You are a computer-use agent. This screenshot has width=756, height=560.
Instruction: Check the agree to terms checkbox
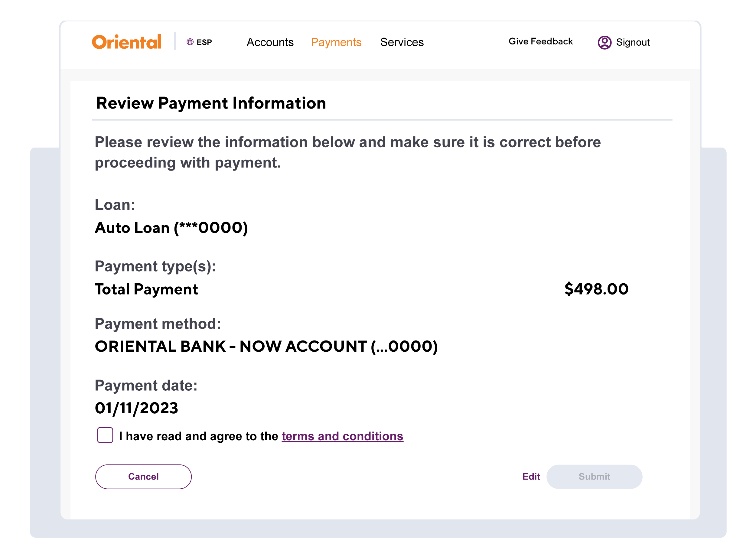coord(105,435)
